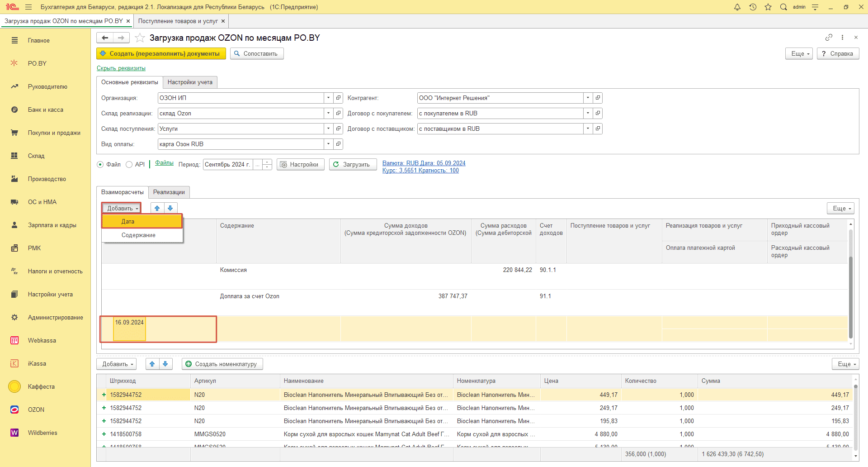Viewport: 868px width, 467px height.
Task: Select Основные реквизиты tab
Action: (x=130, y=82)
